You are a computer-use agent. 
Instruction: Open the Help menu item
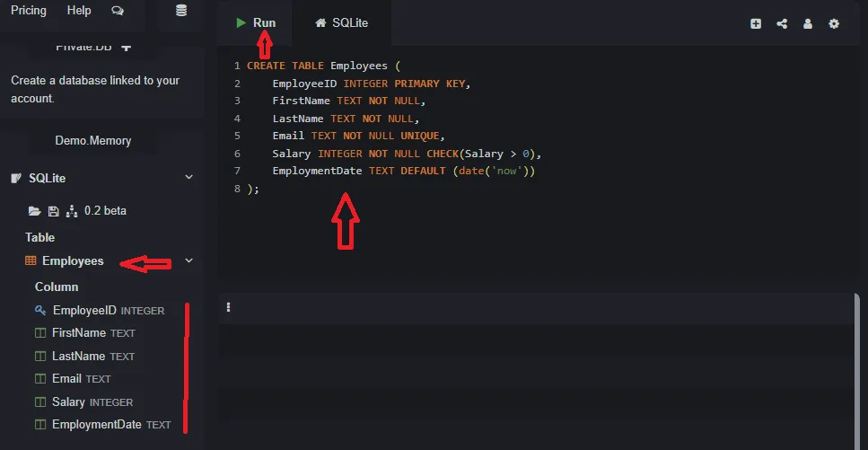point(79,11)
